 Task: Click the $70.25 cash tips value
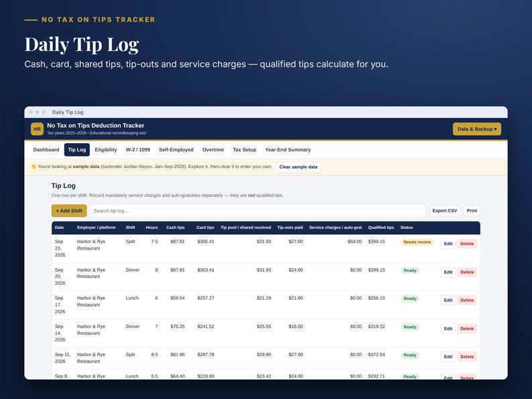coord(178,327)
